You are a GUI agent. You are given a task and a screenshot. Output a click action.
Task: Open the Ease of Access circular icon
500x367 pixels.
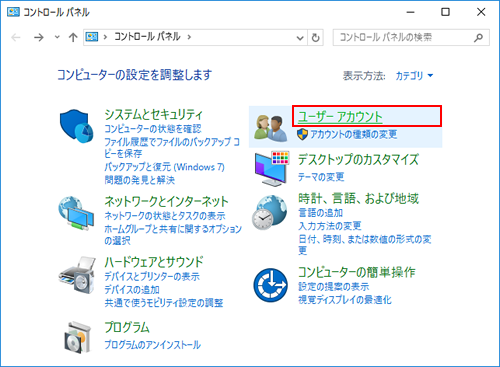point(270,285)
